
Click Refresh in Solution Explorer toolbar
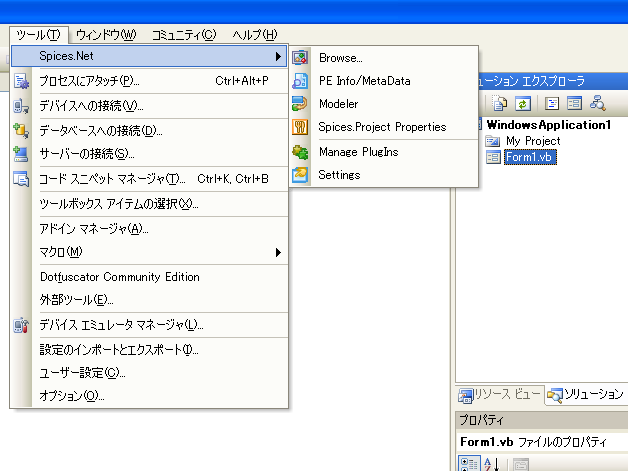pos(523,103)
